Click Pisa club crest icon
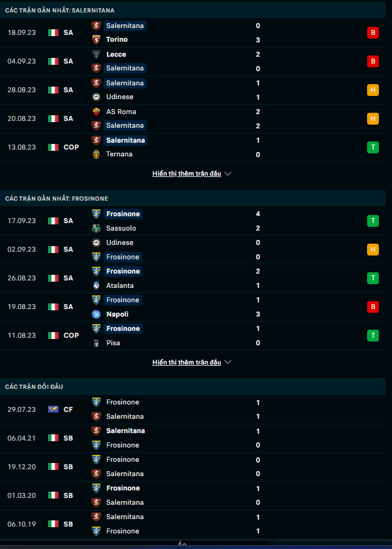 pyautogui.click(x=97, y=343)
